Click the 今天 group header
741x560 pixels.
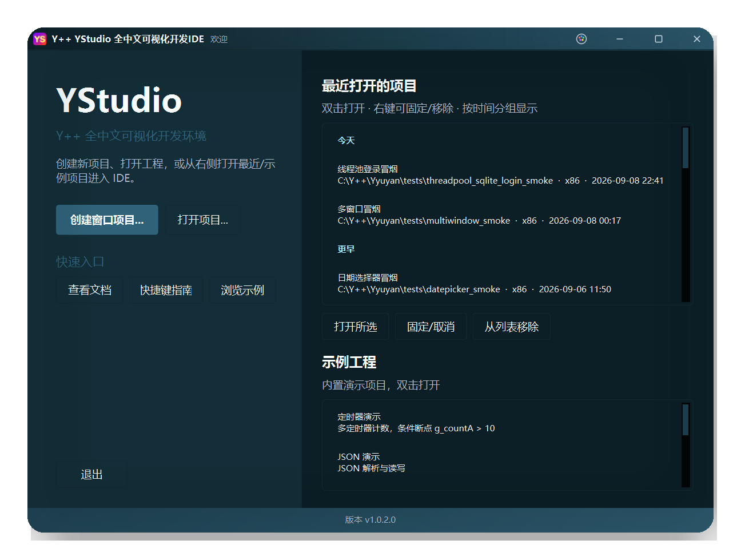[346, 141]
